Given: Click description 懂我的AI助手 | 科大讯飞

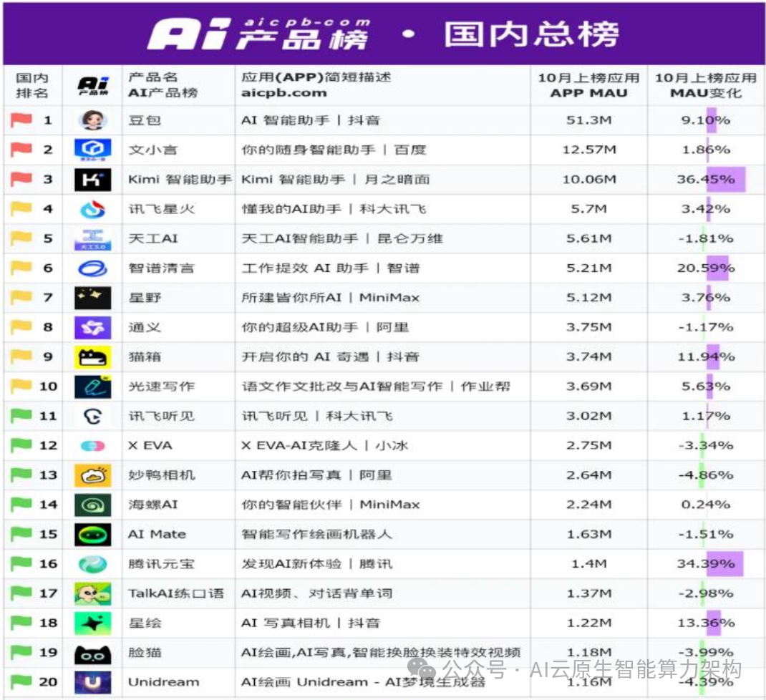Looking at the screenshot, I should click(x=334, y=209).
